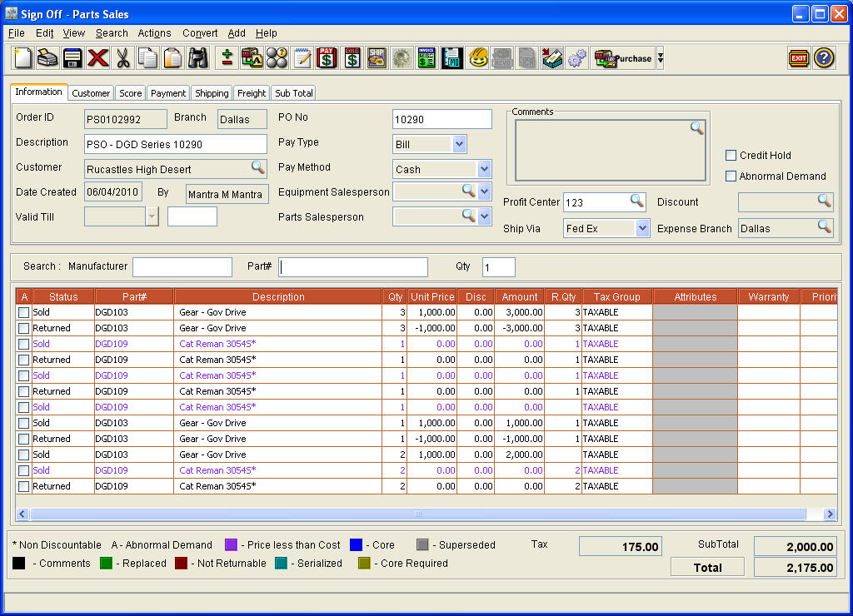
Task: Click the grid scrollbar left arrow
Action: (x=22, y=514)
